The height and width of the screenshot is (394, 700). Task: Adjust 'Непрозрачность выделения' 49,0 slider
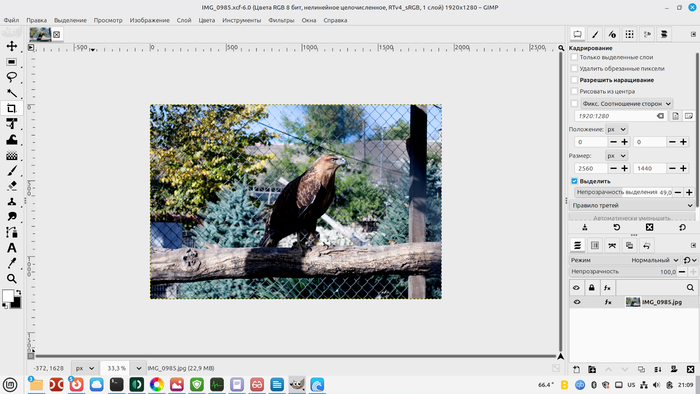623,192
